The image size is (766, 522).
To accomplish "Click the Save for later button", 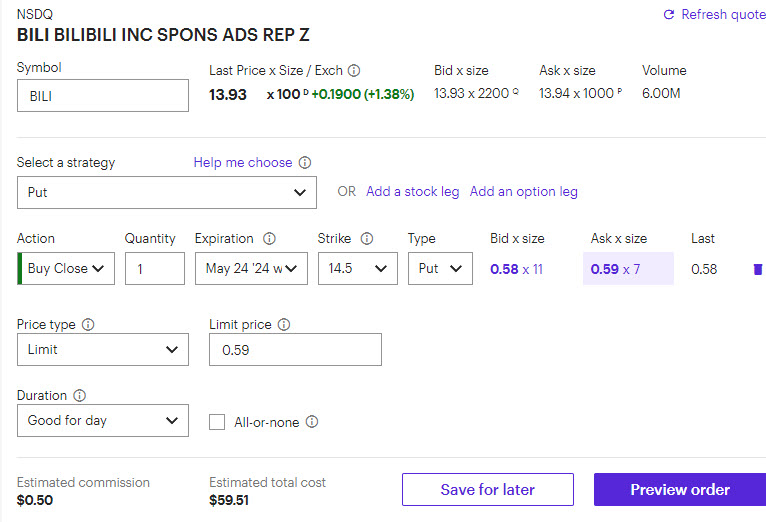I will 487,490.
